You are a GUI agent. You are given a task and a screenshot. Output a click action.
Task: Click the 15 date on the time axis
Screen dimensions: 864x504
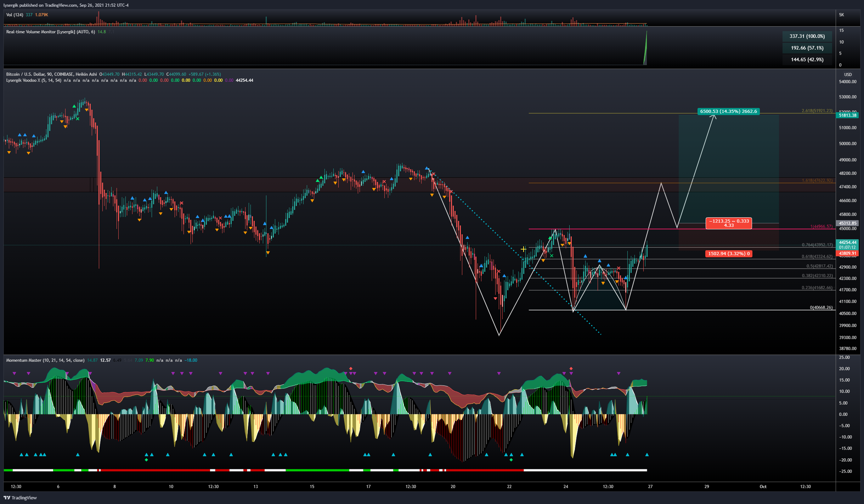pos(312,487)
